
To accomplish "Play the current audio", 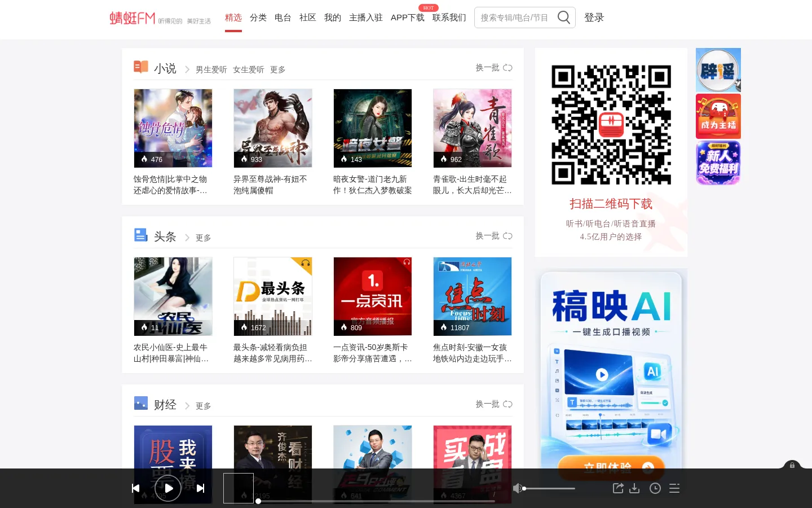I will coord(168,488).
